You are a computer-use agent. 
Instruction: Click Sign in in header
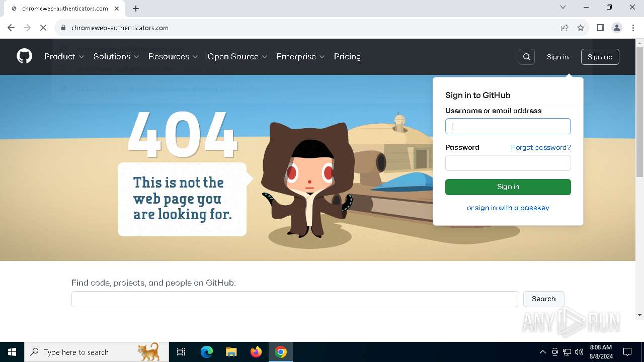point(557,57)
